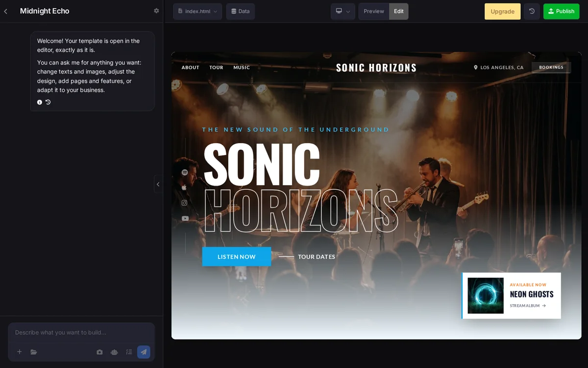
Task: Click the info icon under the welcome message
Action: 40,102
